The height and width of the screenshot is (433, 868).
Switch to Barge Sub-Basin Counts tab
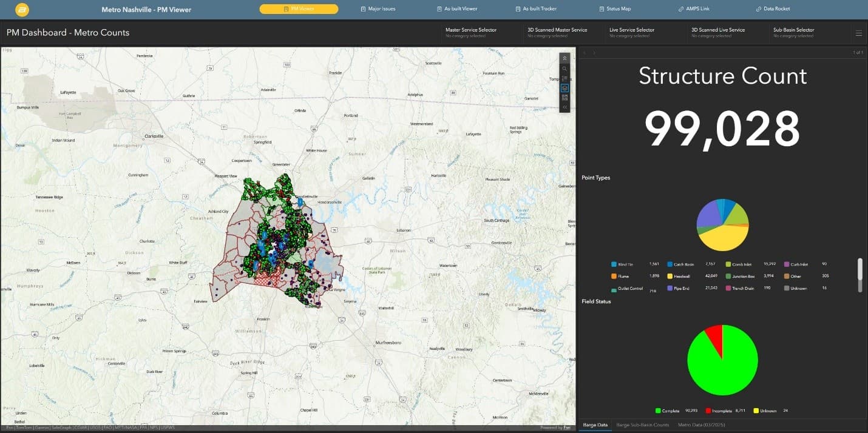click(642, 425)
